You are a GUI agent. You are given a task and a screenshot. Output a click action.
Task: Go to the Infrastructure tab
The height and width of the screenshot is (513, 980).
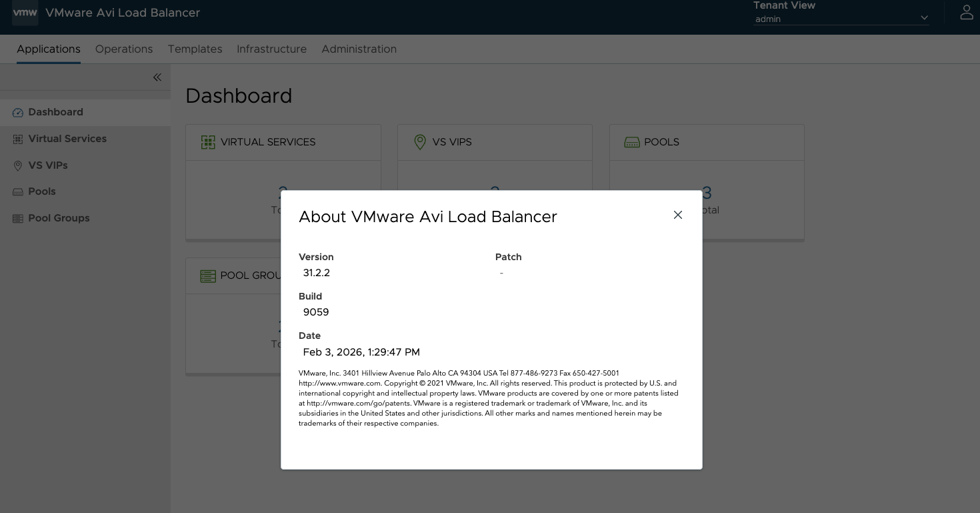point(271,49)
